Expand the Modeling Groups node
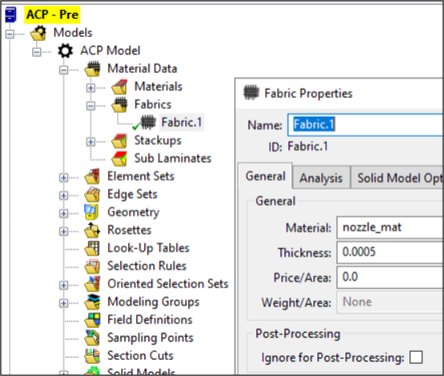This screenshot has height=376, width=444. [63, 303]
